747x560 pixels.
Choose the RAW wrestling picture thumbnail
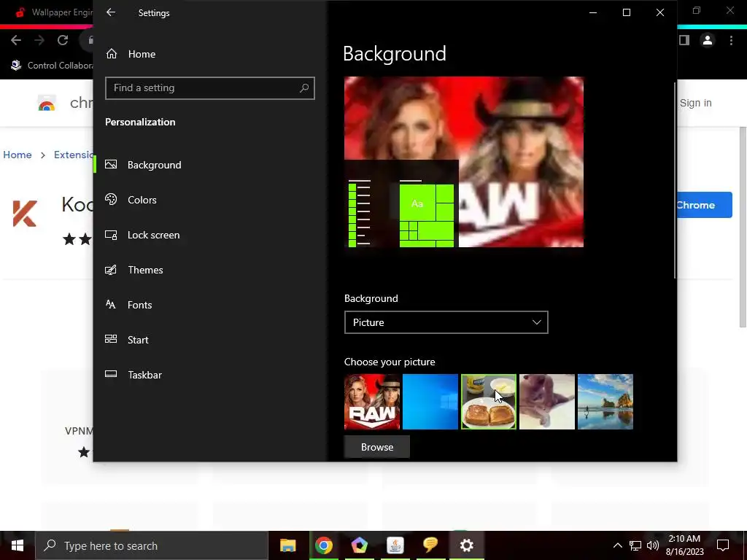[372, 402]
